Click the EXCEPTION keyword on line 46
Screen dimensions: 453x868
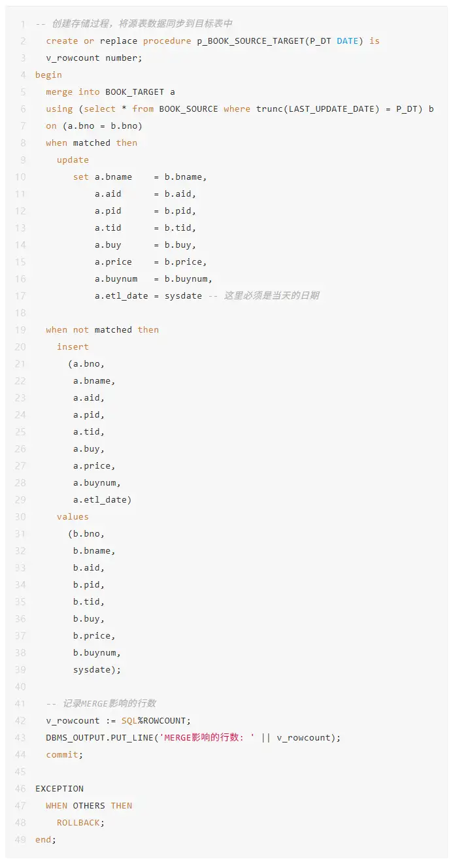(x=59, y=788)
